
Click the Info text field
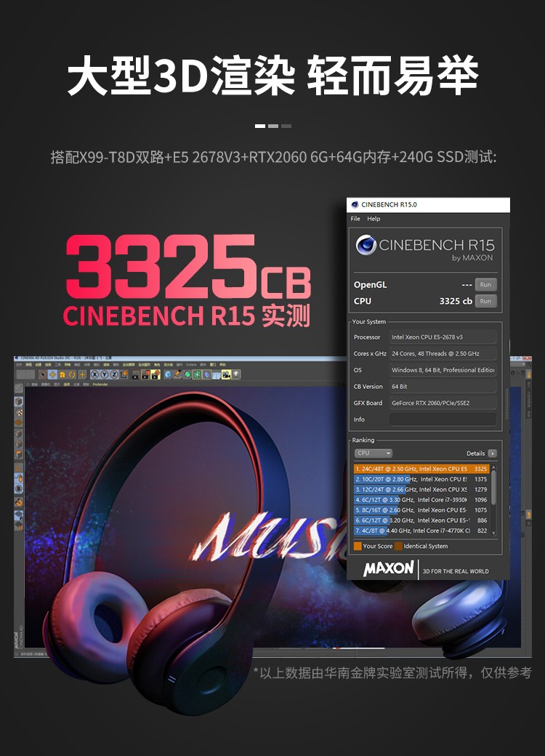[x=443, y=419]
